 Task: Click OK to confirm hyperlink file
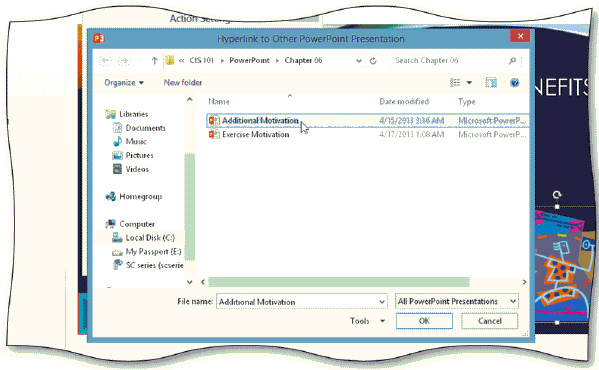coord(424,321)
